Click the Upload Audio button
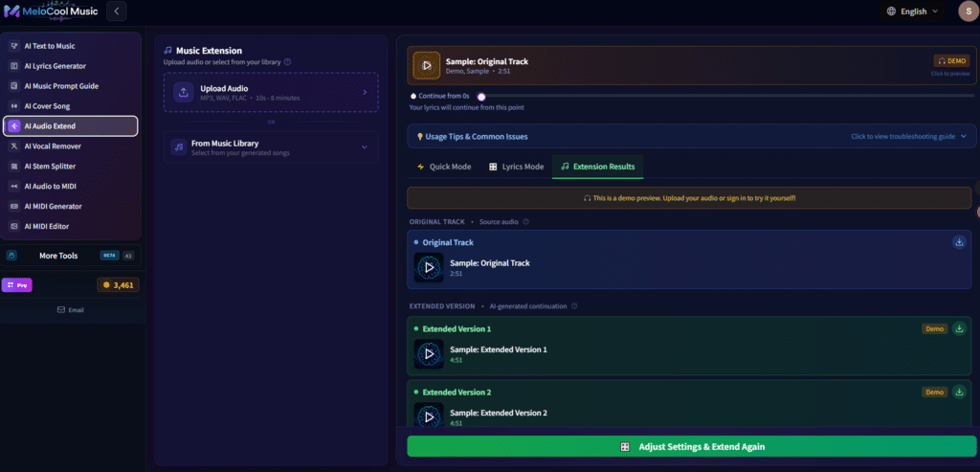The width and height of the screenshot is (980, 472). [271, 93]
